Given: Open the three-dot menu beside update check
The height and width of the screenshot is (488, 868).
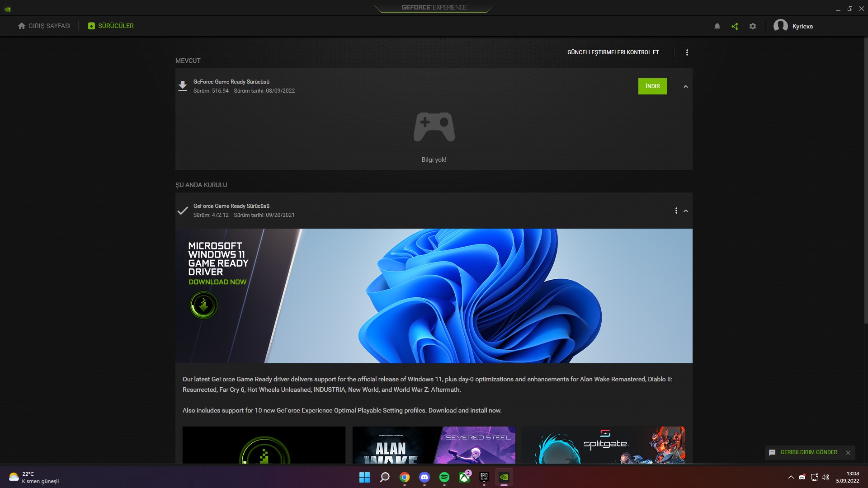Looking at the screenshot, I should [687, 52].
